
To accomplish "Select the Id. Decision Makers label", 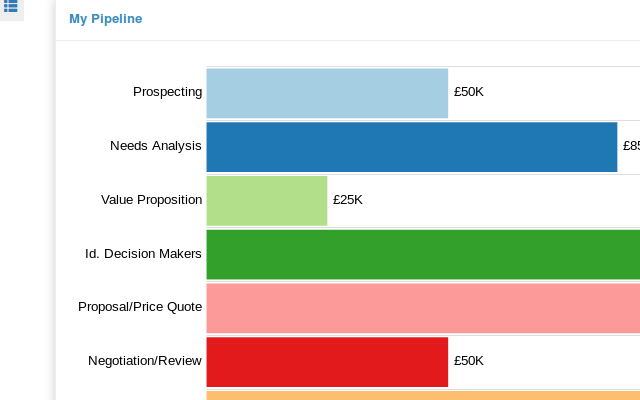I will (x=143, y=254).
